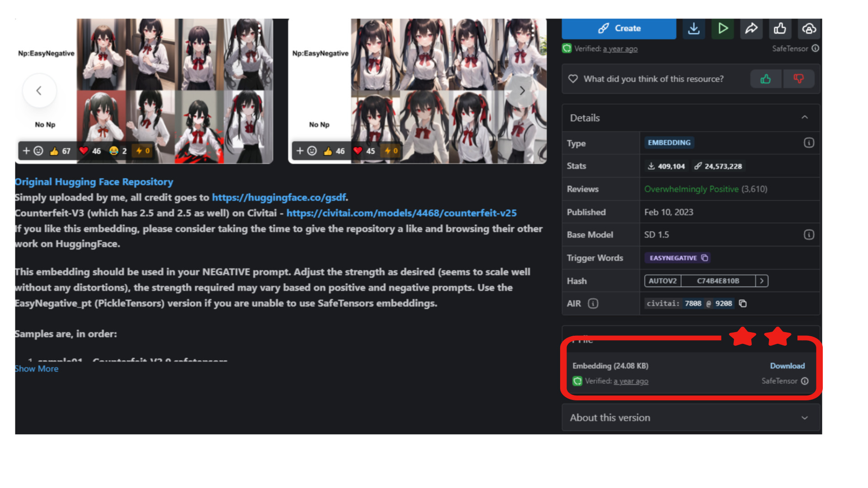Open the info icon beside the EMBEDDING type
Screen dimensions: 868x488
coord(809,143)
